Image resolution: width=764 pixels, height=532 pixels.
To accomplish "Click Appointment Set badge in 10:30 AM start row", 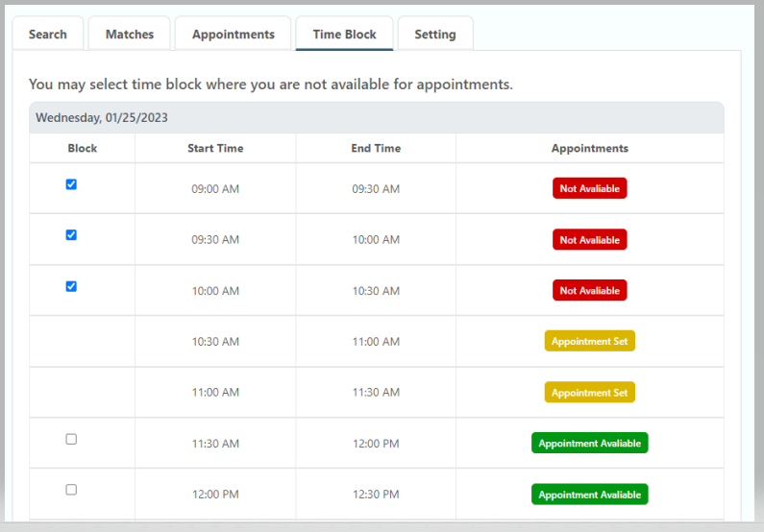I will point(589,341).
